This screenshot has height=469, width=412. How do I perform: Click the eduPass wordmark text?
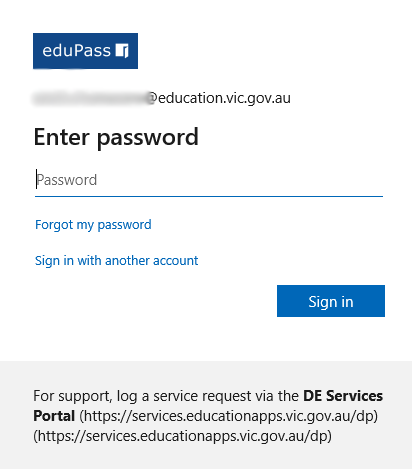pos(76,51)
